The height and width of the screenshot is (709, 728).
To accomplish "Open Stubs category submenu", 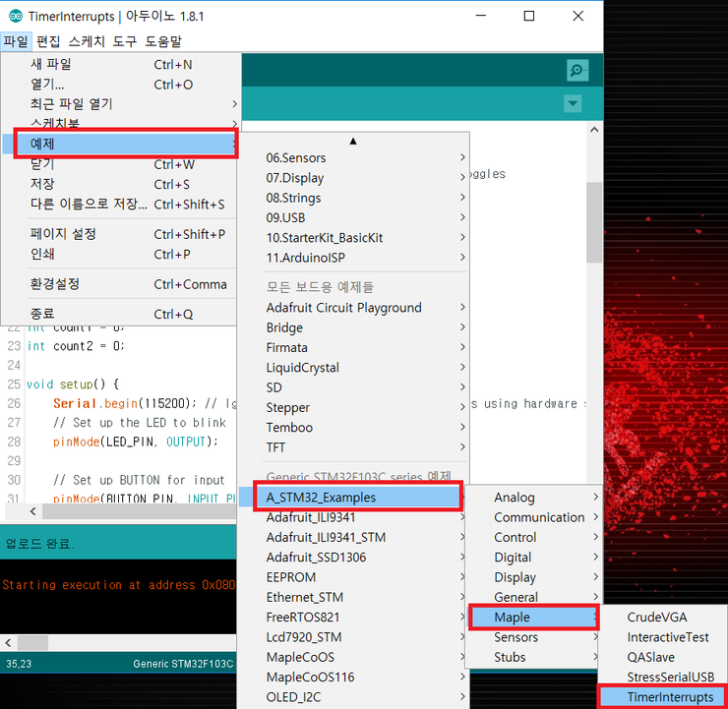I will tap(533, 657).
